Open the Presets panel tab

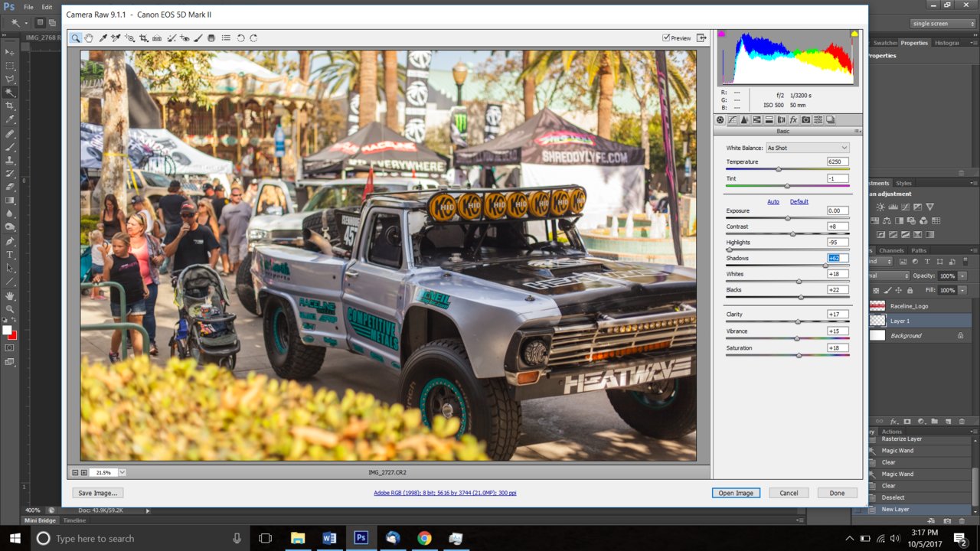tap(818, 120)
